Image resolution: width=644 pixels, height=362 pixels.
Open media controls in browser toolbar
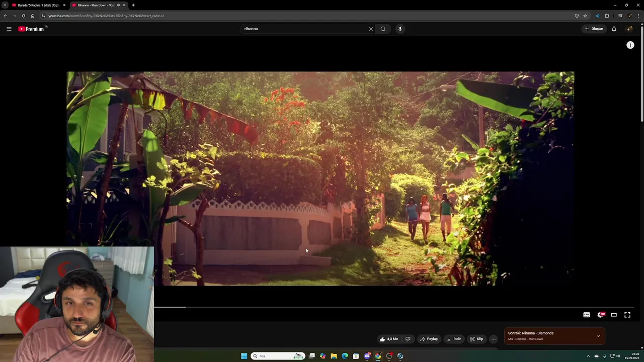pyautogui.click(x=620, y=16)
